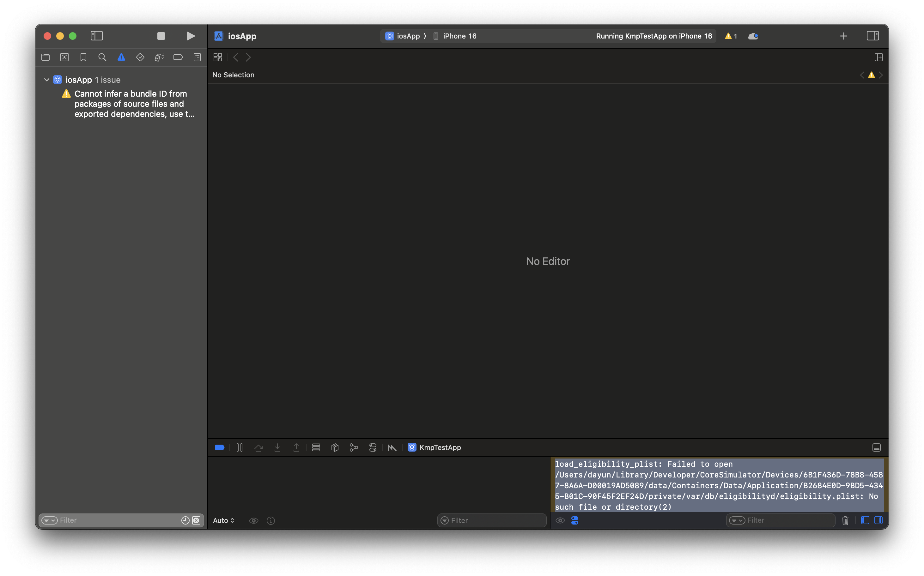The height and width of the screenshot is (576, 924).
Task: Stop the running app
Action: [x=161, y=36]
